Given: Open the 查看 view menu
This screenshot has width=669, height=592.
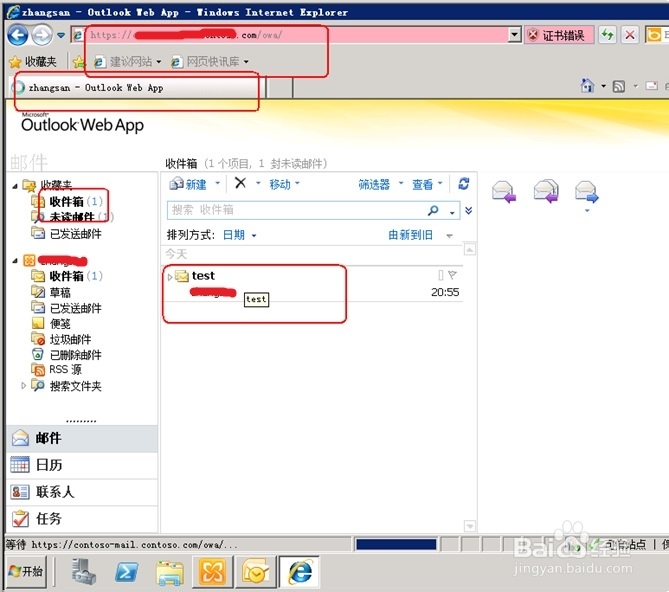Looking at the screenshot, I should tap(427, 184).
